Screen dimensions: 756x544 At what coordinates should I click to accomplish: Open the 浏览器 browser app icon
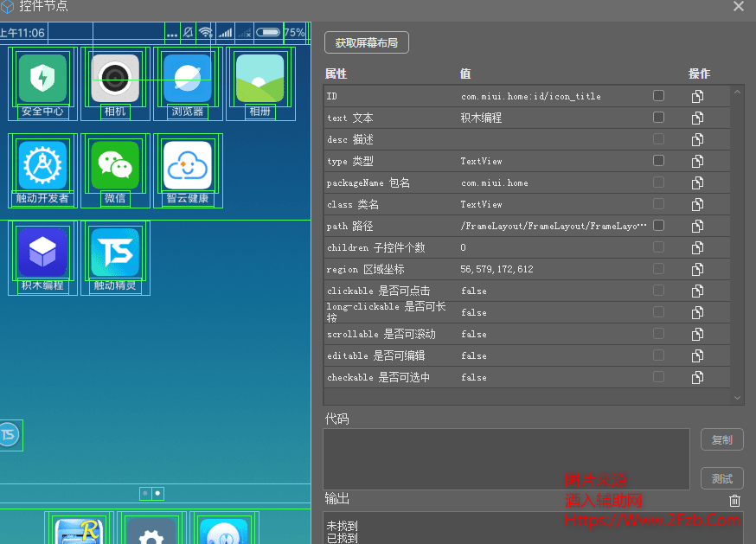click(188, 79)
